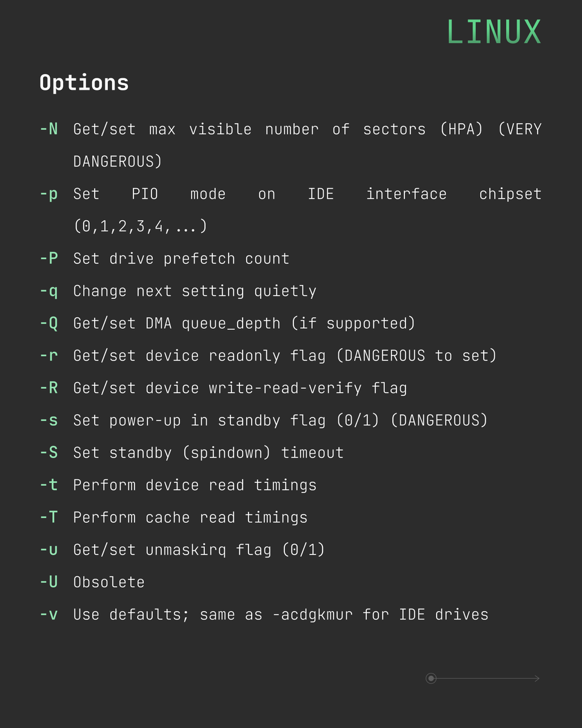Viewport: 582px width, 728px height.
Task: Click 'Use defaults; same as -acdgkmur' description
Action: [281, 615]
